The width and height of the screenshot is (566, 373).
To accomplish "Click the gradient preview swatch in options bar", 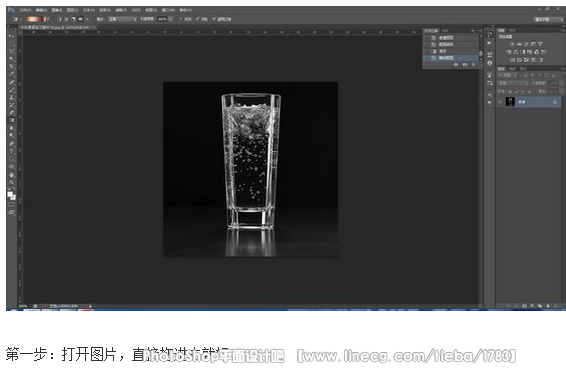I will pos(35,19).
